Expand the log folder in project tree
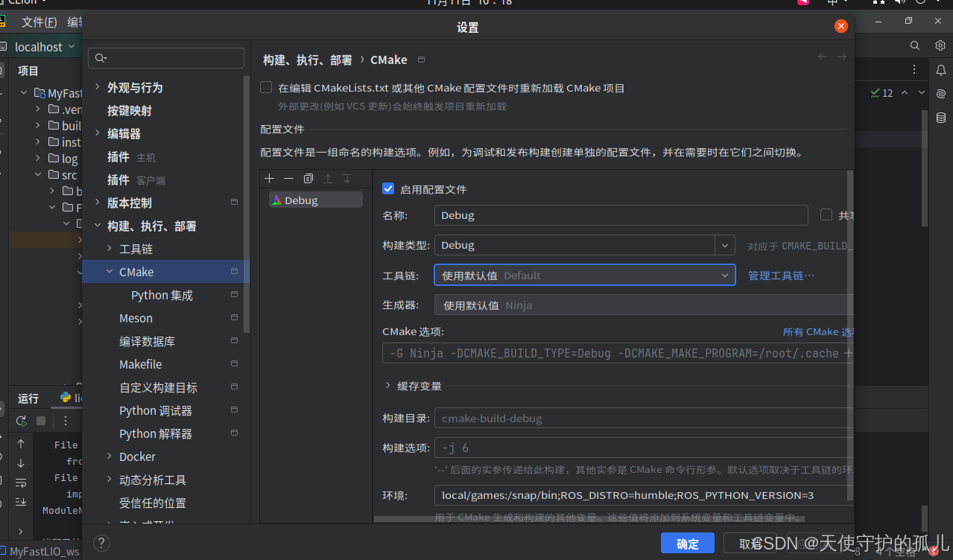Screen dimensions: 953x560 tap(38, 159)
